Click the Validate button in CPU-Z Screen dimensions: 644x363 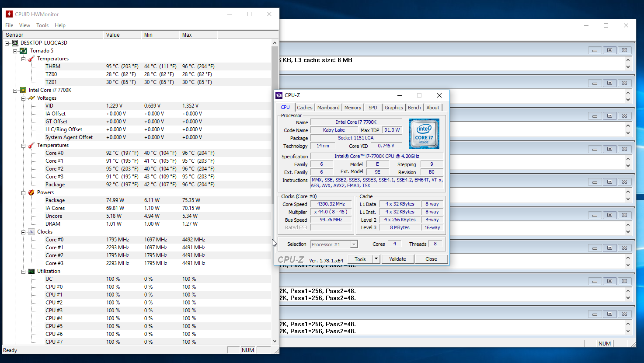point(397,259)
